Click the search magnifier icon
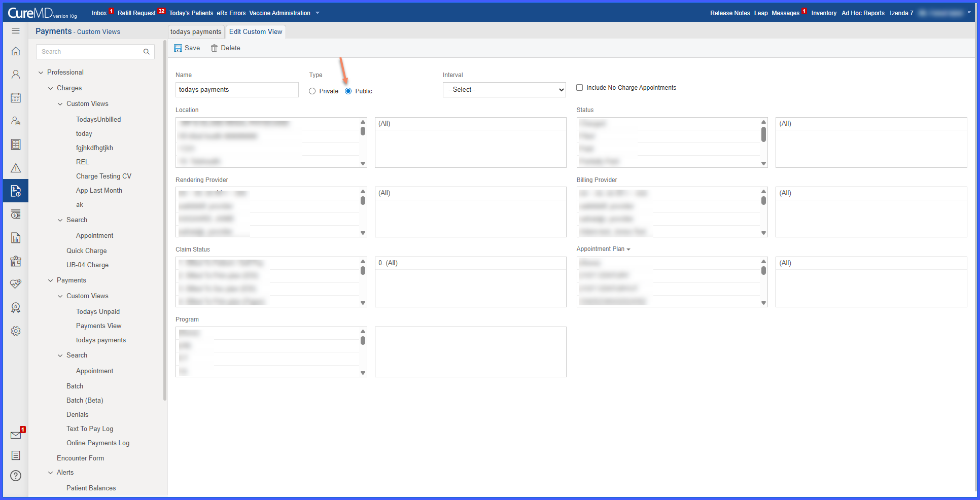This screenshot has width=980, height=500. coord(147,52)
